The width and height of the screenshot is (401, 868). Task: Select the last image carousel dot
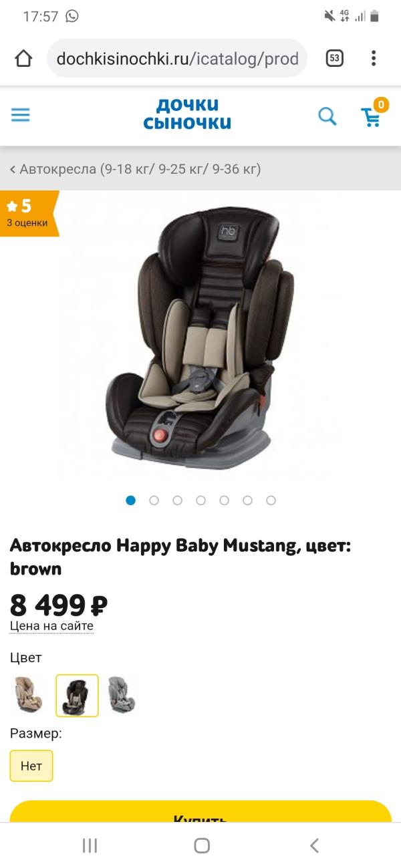tap(271, 500)
